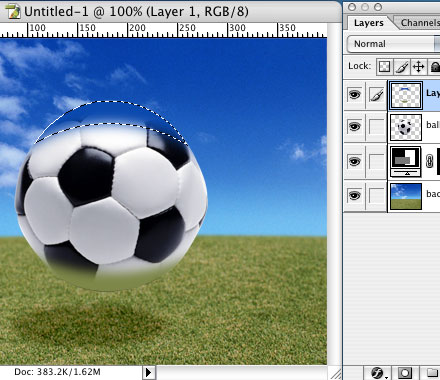This screenshot has width=440, height=380.
Task: Enable lock position move icon
Action: point(419,67)
